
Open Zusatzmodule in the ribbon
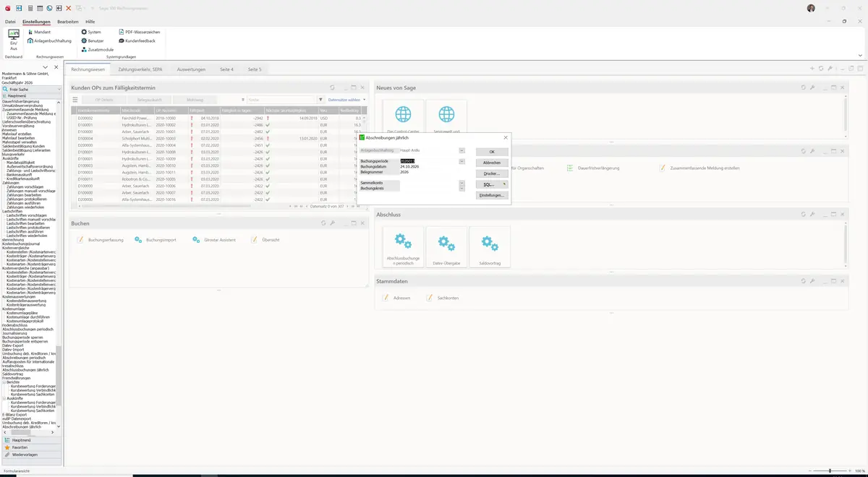tap(97, 50)
